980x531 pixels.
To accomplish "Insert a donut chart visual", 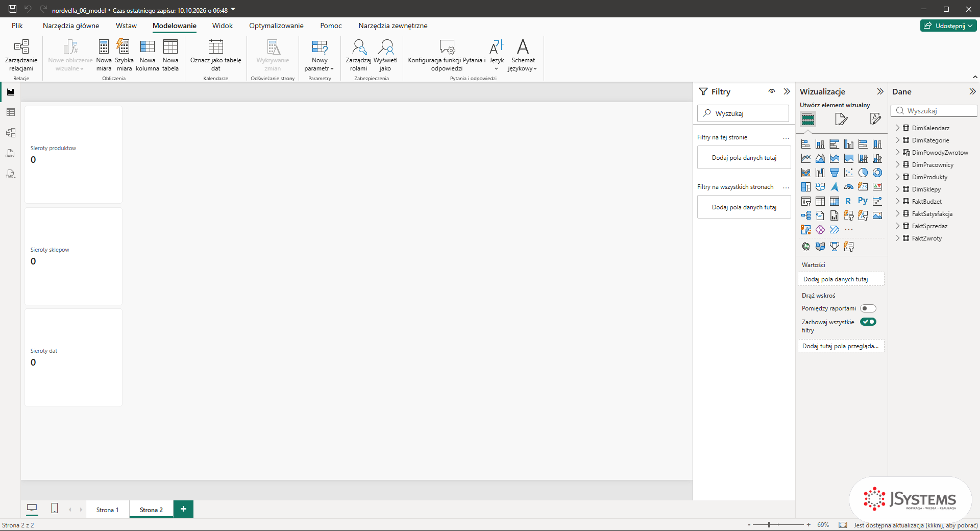I will click(877, 173).
